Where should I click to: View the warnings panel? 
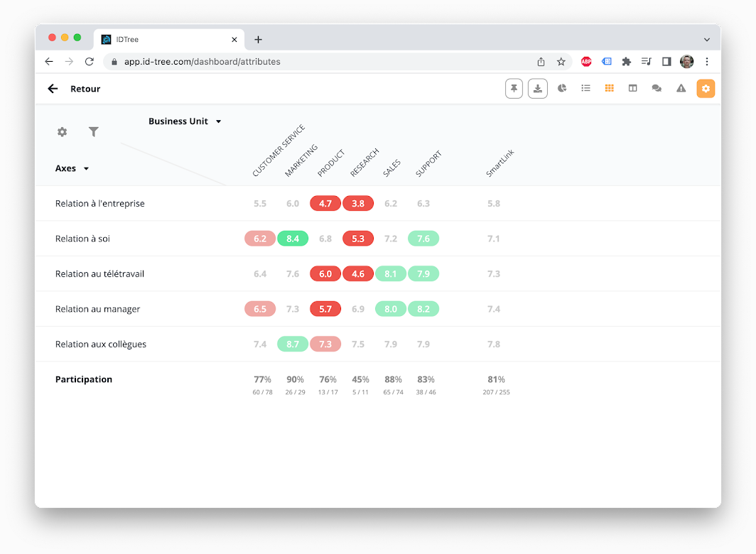click(681, 88)
